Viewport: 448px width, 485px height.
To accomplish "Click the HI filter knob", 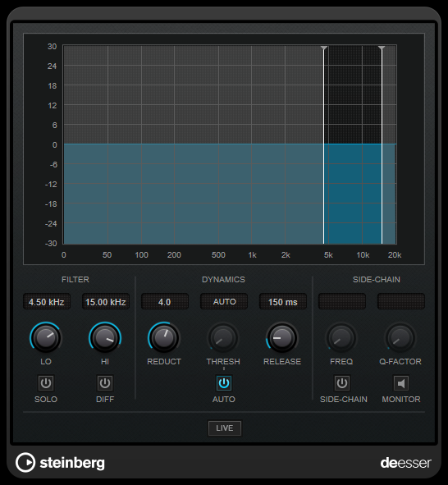I will 105,338.
